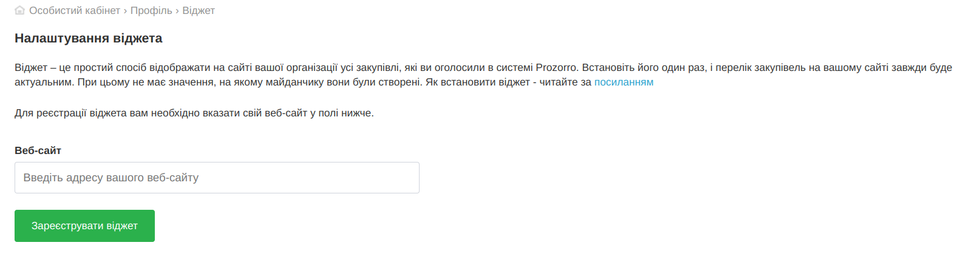Select the Віджет breadcrumb item

199,10
